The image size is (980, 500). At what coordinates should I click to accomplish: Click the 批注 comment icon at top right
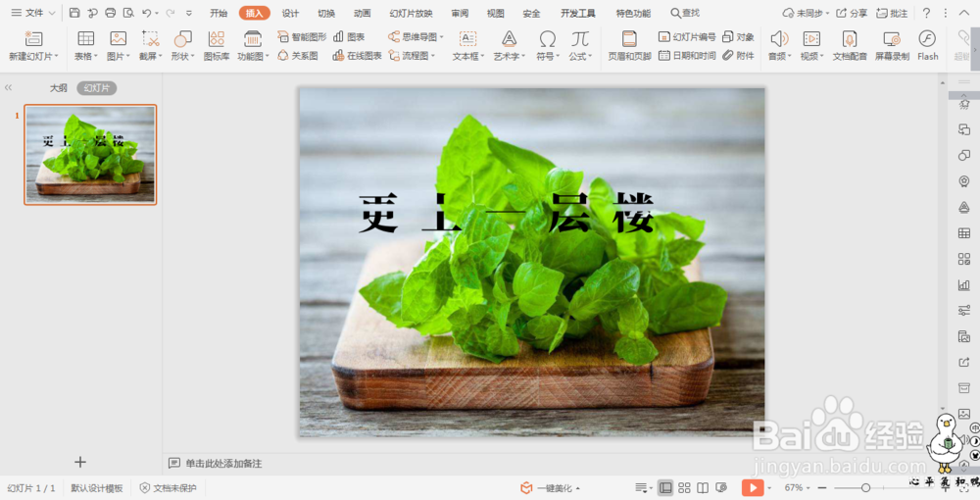[892, 13]
